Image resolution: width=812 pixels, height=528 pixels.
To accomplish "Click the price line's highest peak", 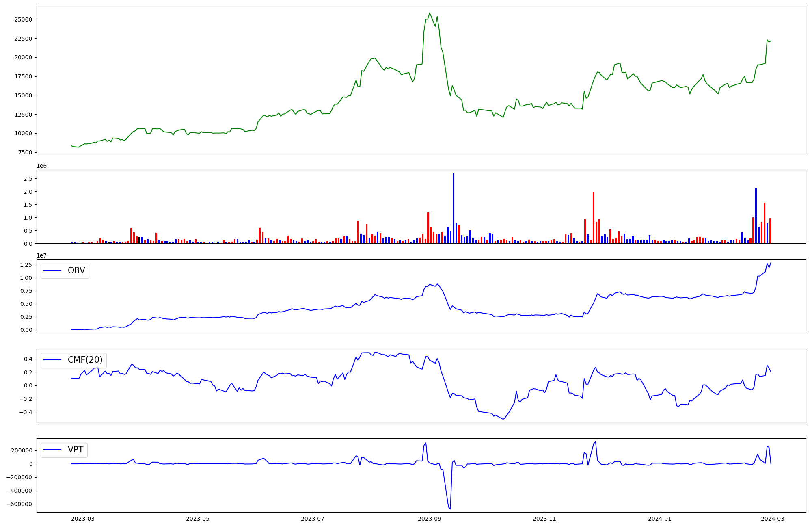I will (x=430, y=13).
